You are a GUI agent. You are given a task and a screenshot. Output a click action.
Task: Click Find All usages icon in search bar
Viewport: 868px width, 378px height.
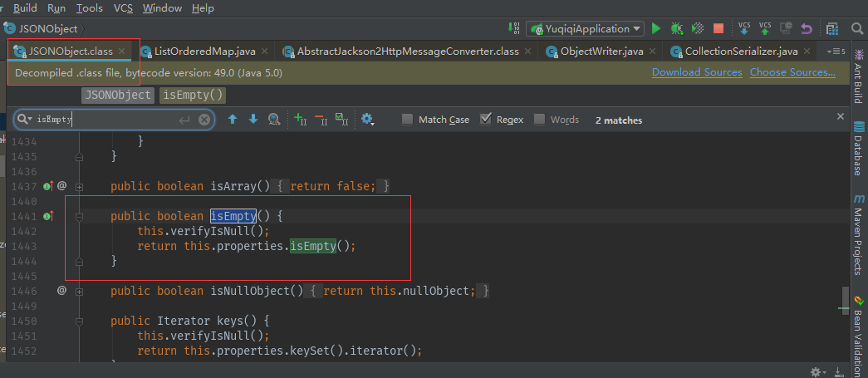point(273,119)
